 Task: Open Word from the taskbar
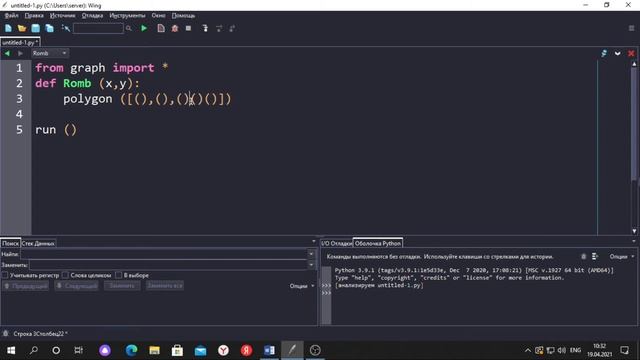[x=269, y=350]
